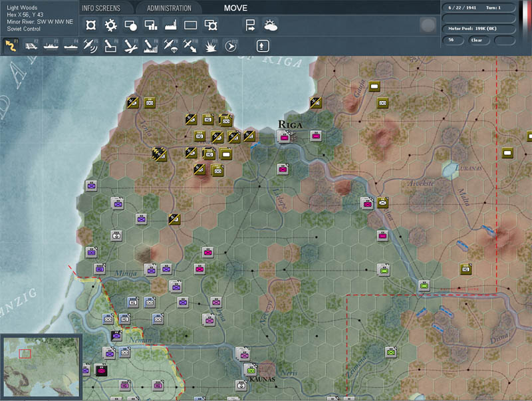
Task: Click the flag-with-arrow toolbar icon
Action: tap(251, 25)
